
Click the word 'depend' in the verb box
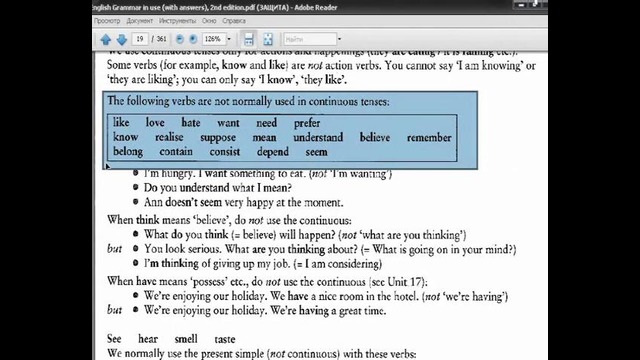point(273,152)
